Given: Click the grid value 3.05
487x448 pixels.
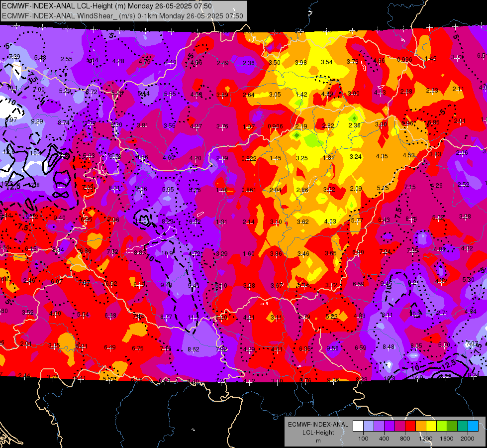Looking at the screenshot, I should coord(275,95).
